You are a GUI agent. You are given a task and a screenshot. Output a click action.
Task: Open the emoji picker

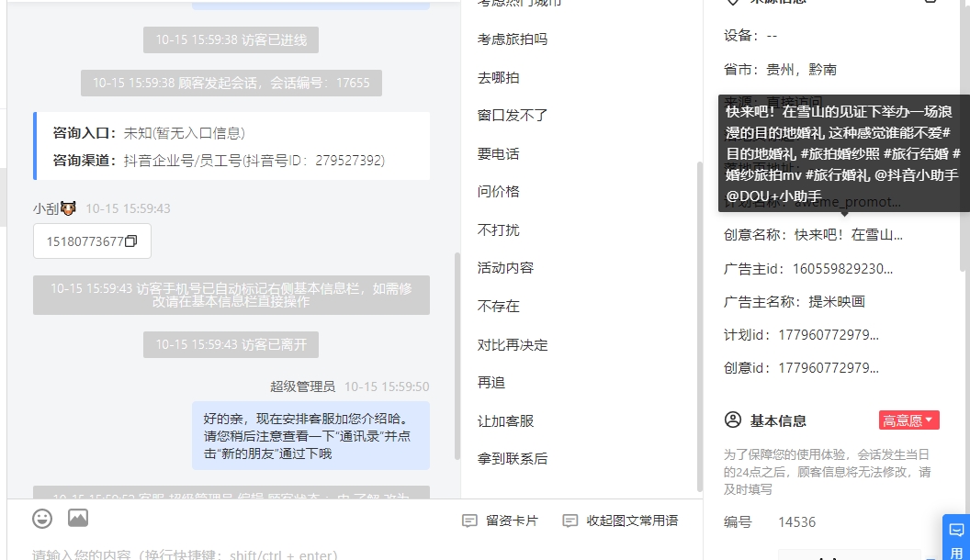(x=42, y=518)
